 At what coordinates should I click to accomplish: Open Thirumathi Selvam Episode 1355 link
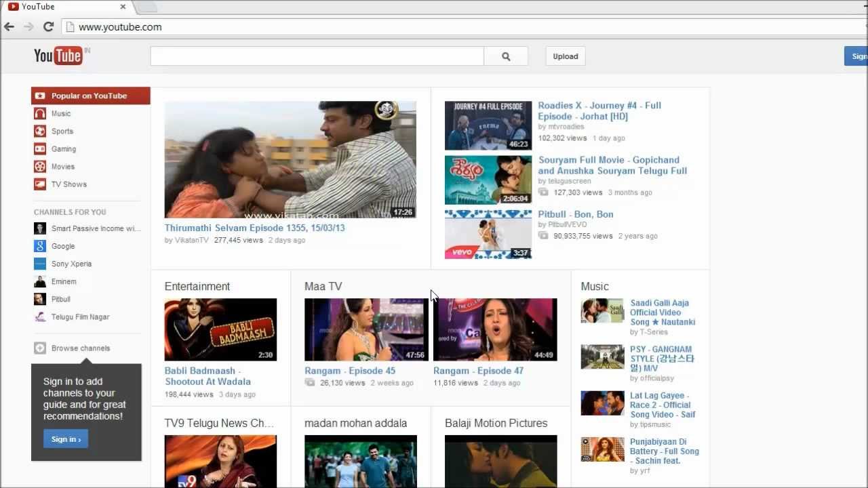tap(255, 228)
